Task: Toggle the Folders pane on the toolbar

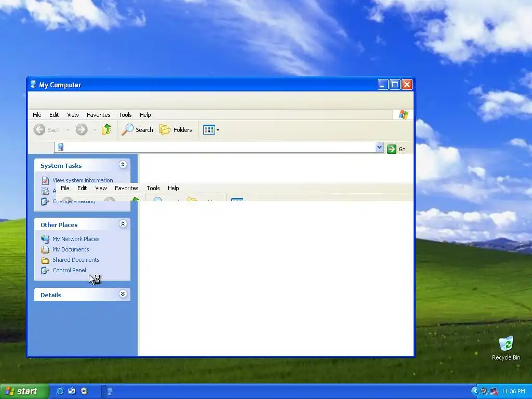Action: (176, 129)
